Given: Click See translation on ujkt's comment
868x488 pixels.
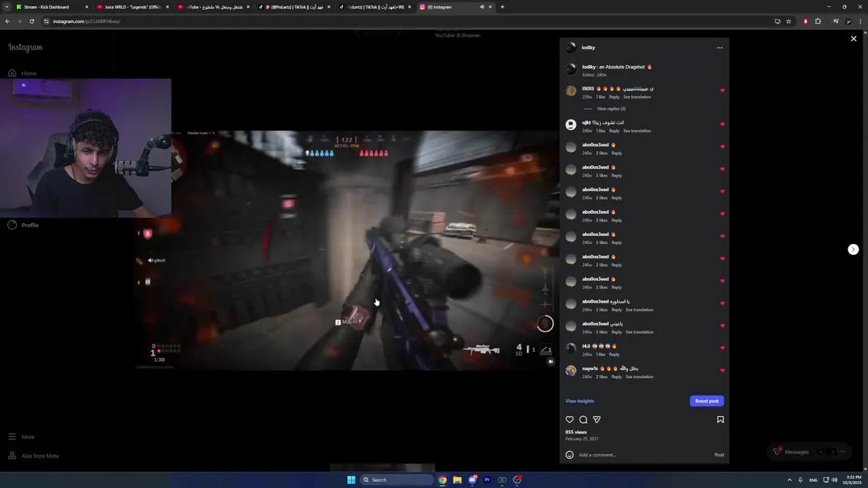Looking at the screenshot, I should [637, 131].
